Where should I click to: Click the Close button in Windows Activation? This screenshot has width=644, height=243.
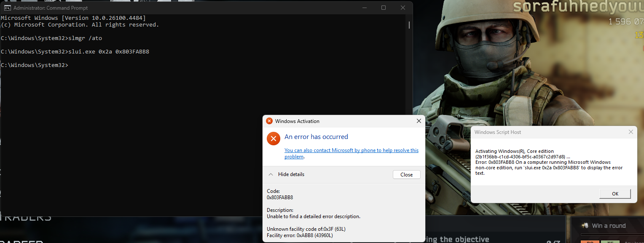click(406, 174)
